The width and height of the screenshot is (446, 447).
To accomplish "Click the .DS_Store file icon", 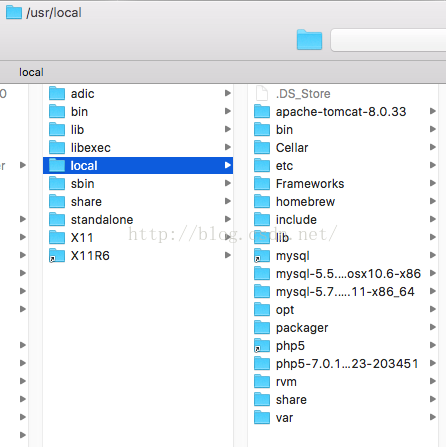I will pyautogui.click(x=262, y=93).
